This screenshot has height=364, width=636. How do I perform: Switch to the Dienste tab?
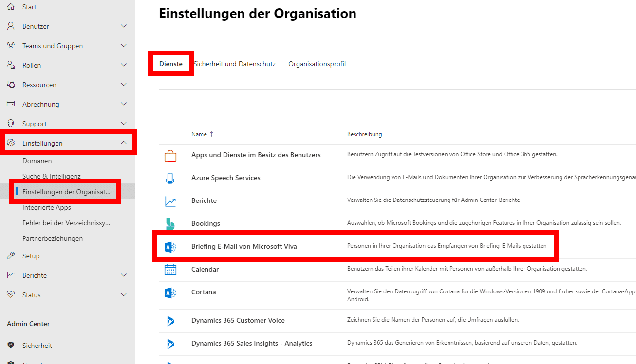click(x=171, y=64)
